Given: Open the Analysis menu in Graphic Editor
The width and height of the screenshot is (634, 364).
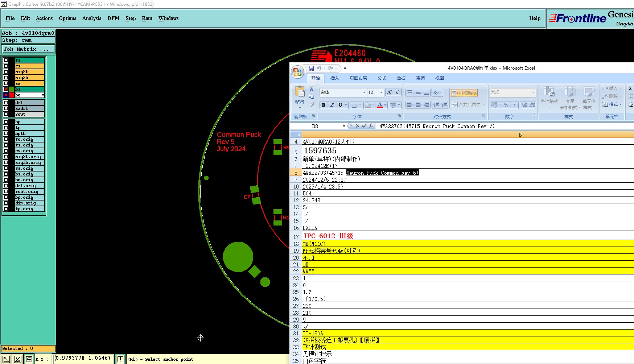Looking at the screenshot, I should point(92,18).
